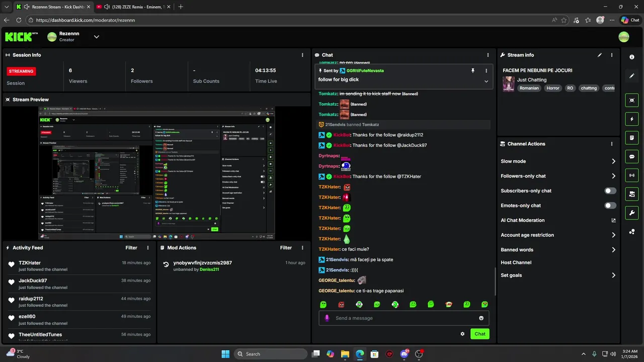
Task: Open Discord from the taskbar
Action: (404, 354)
